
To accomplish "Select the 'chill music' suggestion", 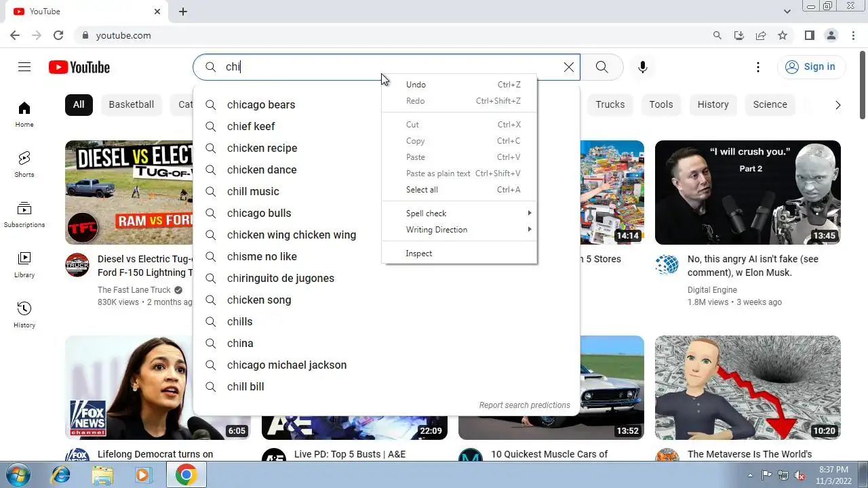I will point(387,191).
